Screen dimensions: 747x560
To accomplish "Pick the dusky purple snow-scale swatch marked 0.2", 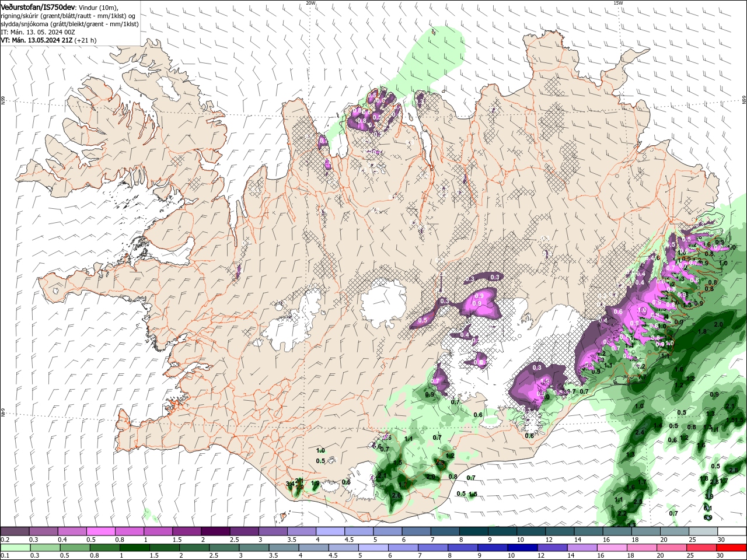I will click(15, 531).
